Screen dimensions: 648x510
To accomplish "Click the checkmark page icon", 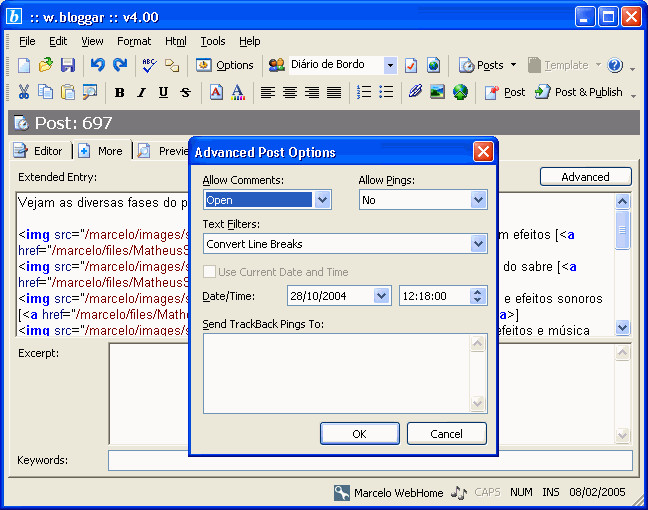I will click(411, 65).
